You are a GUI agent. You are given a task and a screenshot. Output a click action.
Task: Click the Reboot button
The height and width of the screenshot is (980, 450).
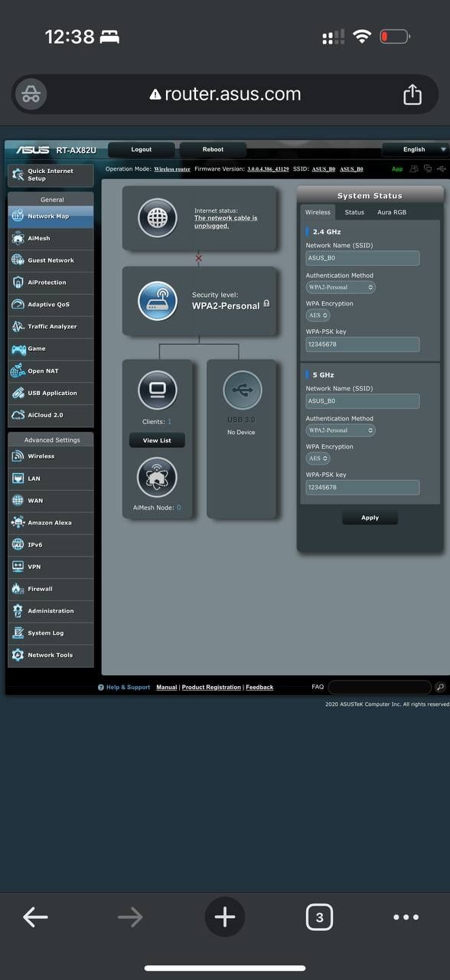coord(213,149)
